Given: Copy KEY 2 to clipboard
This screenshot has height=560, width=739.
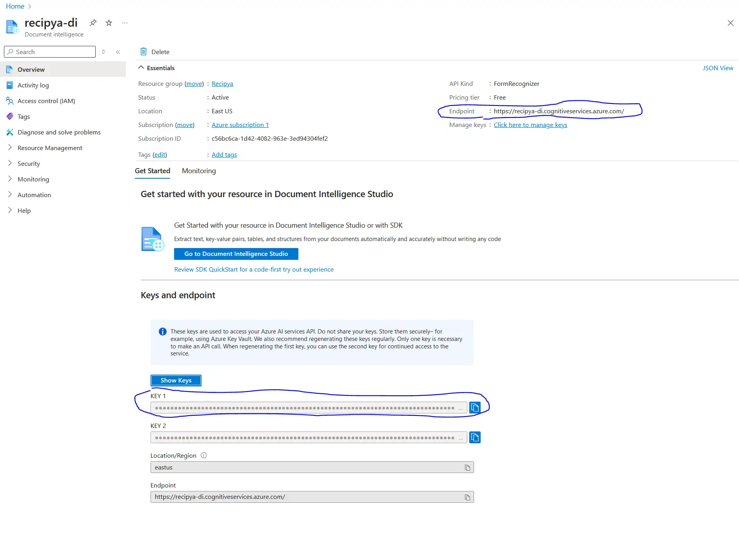Looking at the screenshot, I should (x=475, y=437).
